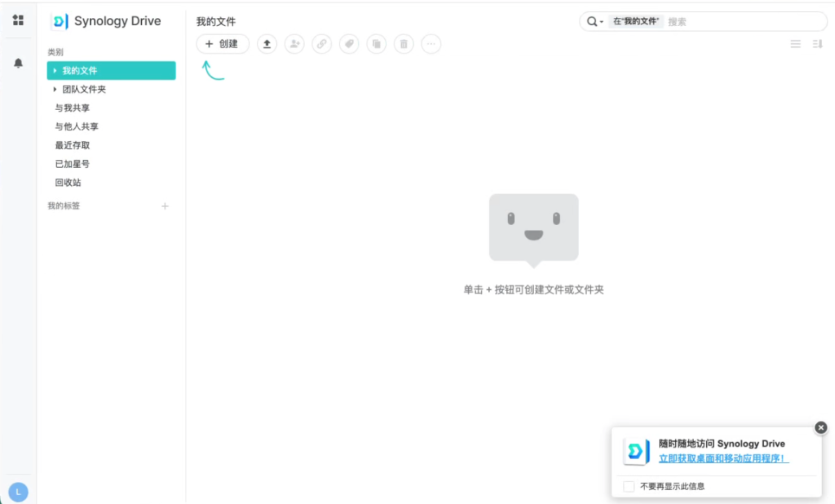Add a new tag with plus icon
835x504 pixels.
(165, 206)
